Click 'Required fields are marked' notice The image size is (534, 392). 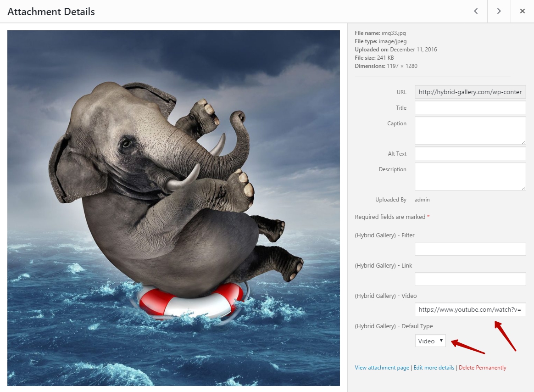[x=392, y=217]
